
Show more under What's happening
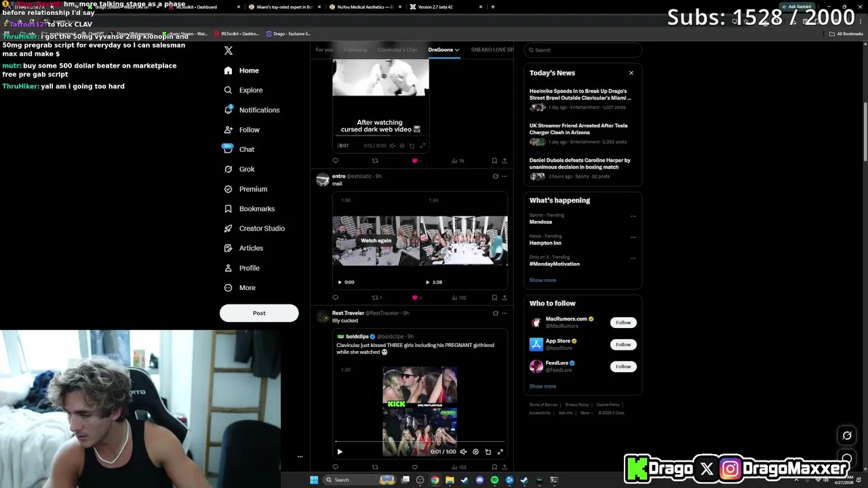(x=542, y=280)
